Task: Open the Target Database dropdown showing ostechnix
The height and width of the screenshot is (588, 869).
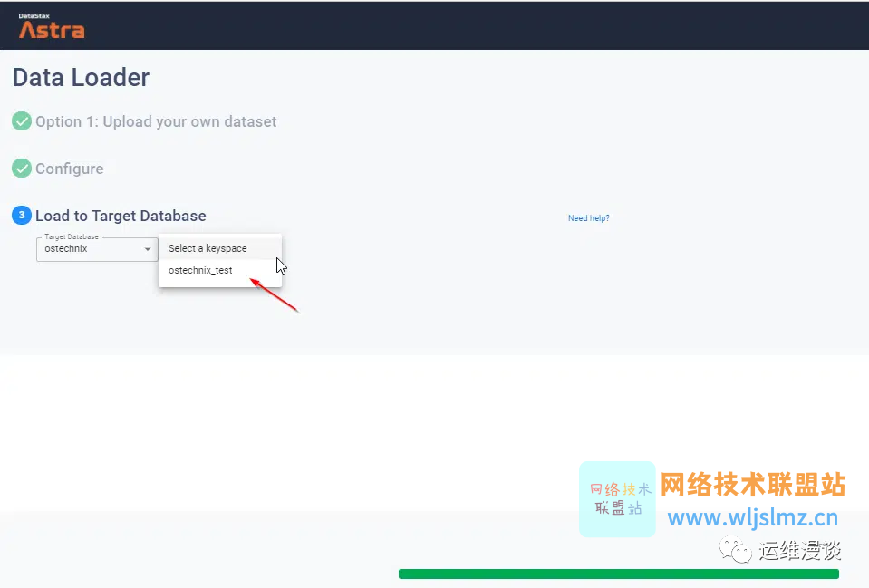Action: [97, 249]
